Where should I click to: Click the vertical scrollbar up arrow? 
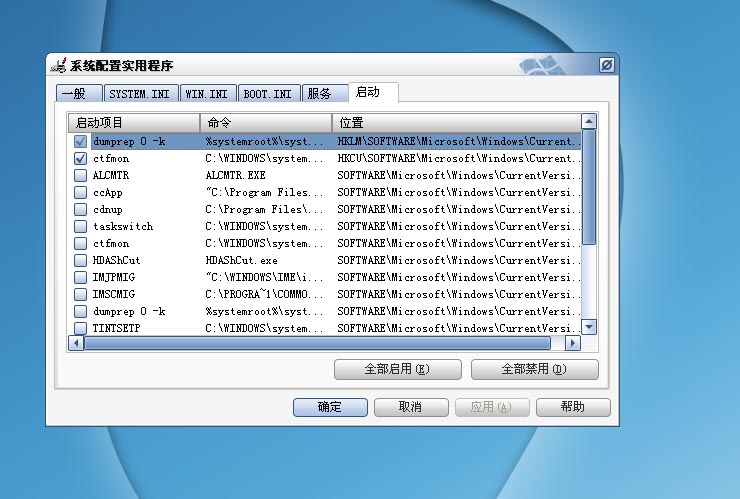tap(589, 121)
